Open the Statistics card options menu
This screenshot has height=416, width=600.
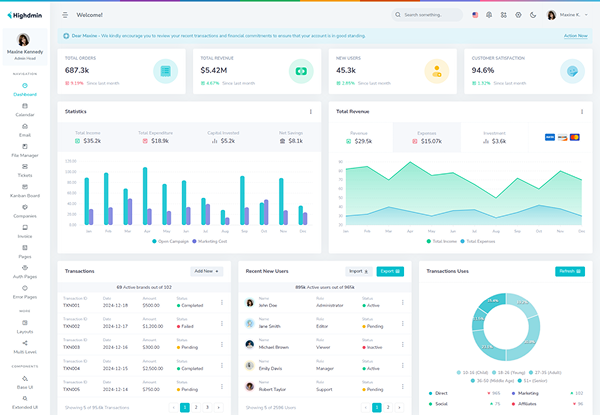(310, 112)
